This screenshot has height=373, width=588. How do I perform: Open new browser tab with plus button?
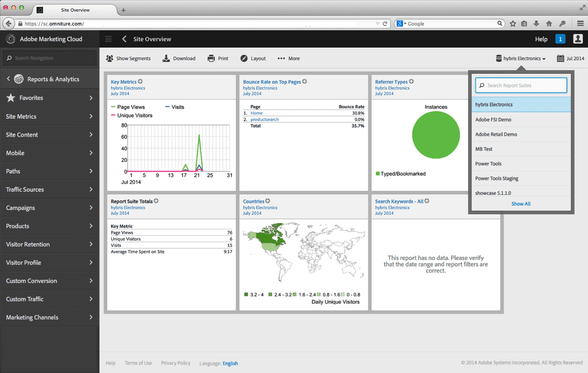coord(123,10)
